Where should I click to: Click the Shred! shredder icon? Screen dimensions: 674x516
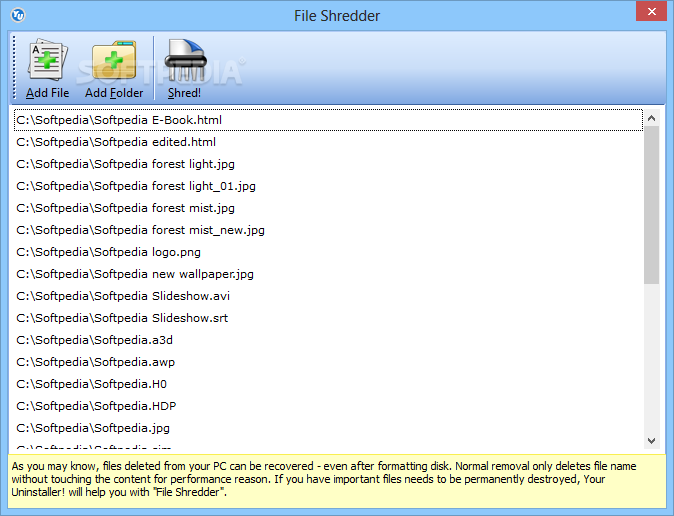tap(185, 60)
